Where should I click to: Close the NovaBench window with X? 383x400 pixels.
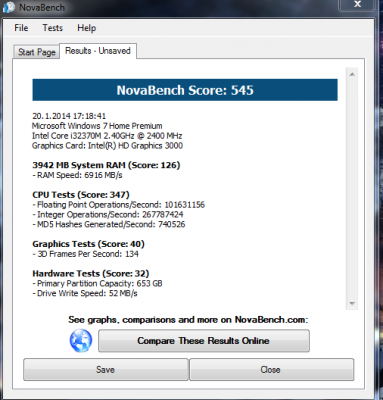click(x=358, y=4)
